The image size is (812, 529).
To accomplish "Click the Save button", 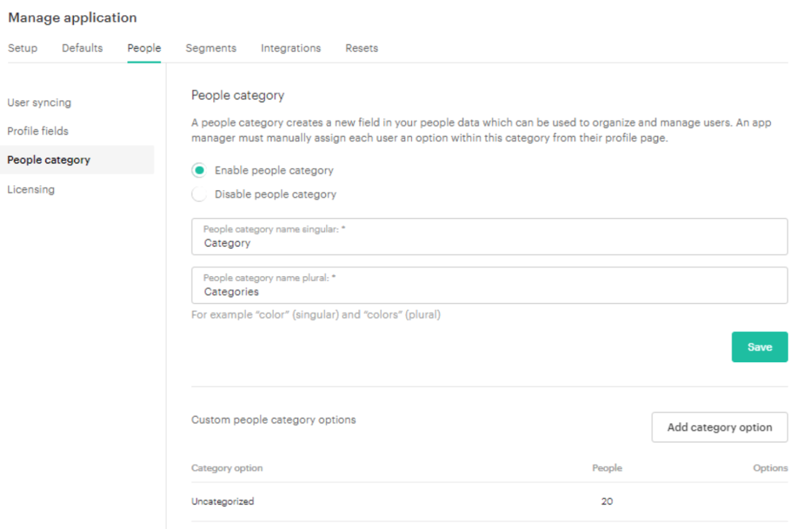I will click(760, 347).
